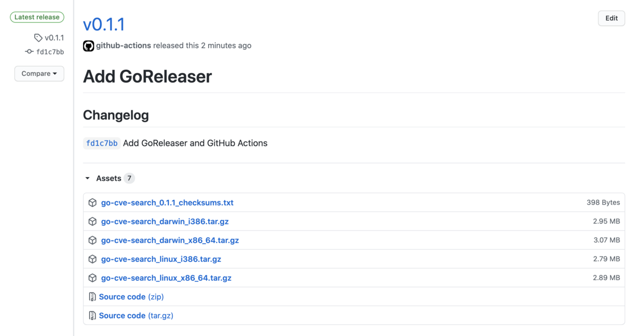Click package icon for linux_i386.tar.gz

92,259
